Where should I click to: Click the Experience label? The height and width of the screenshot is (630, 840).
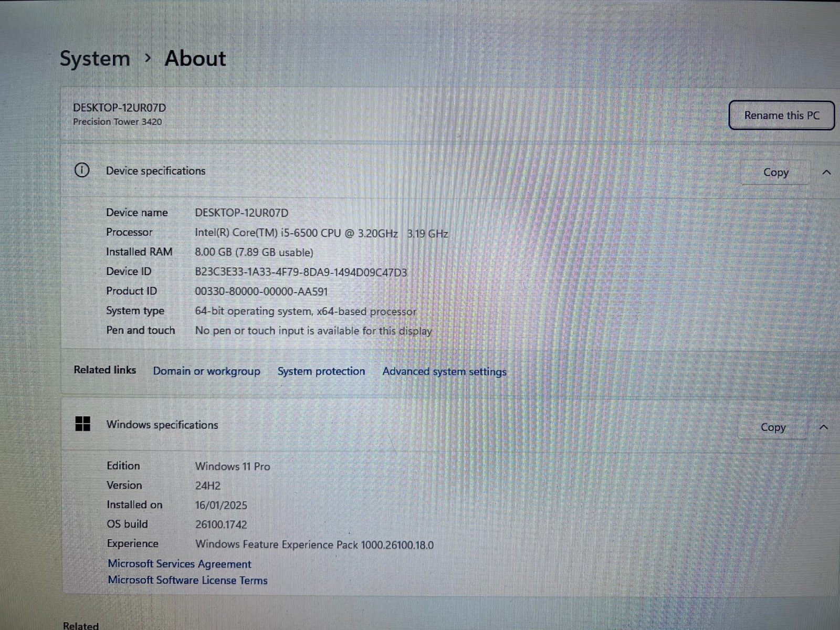point(132,544)
